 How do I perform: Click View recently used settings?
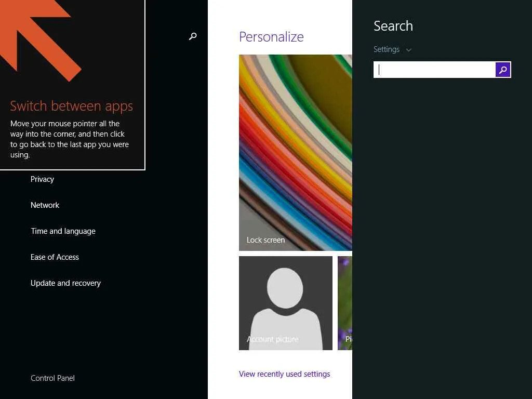284,374
